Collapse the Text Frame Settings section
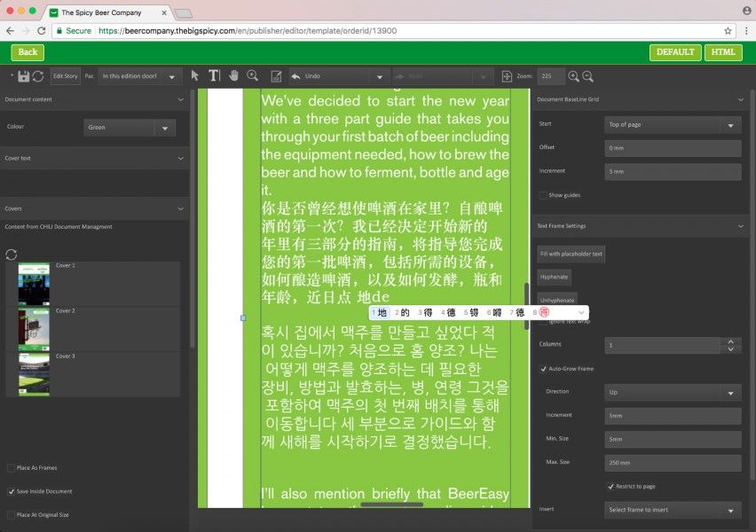Viewport: 756px width, 532px height. (x=741, y=225)
